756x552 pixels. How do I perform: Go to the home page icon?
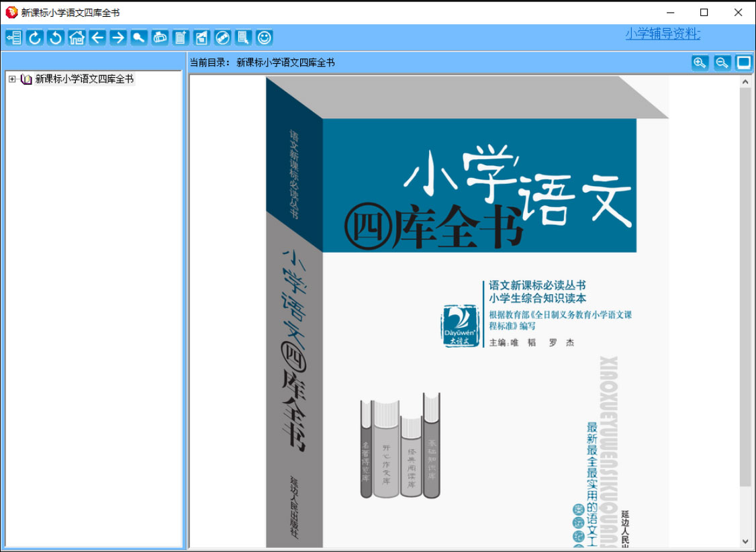(77, 38)
